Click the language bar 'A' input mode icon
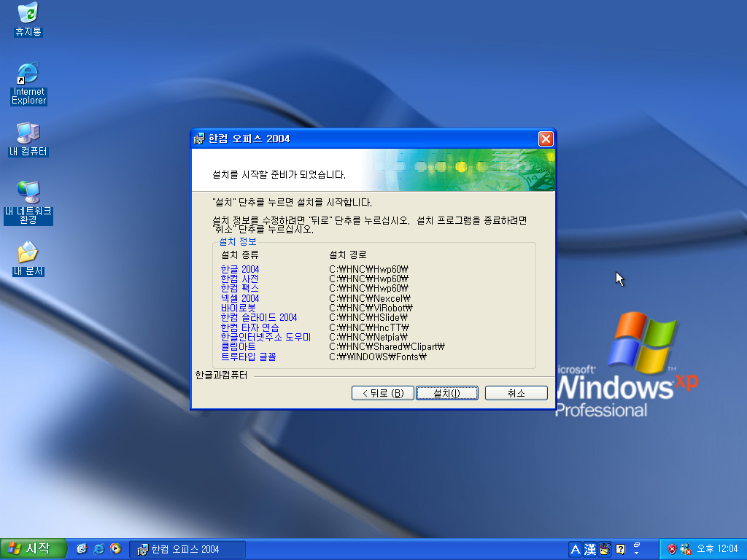 575,550
